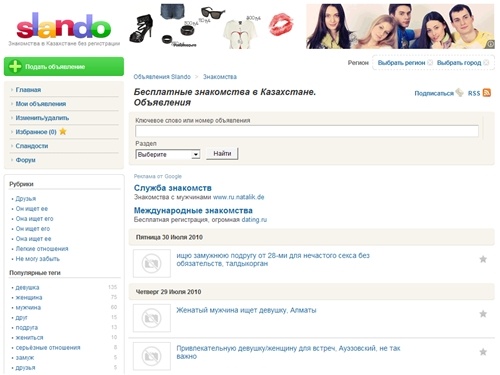
Task: Click the sunglasses image in the banner
Action: click(213, 12)
